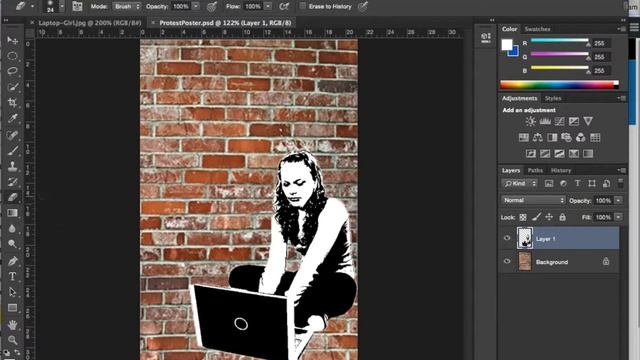Select the Brush tool
Viewport: 640px width, 360px height.
pos(12,150)
